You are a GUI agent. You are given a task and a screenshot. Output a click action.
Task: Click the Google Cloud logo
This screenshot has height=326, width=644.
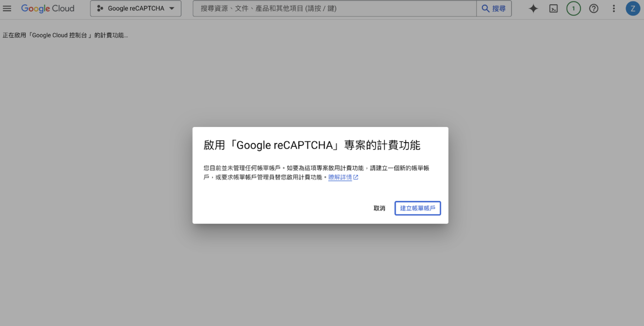pos(48,8)
